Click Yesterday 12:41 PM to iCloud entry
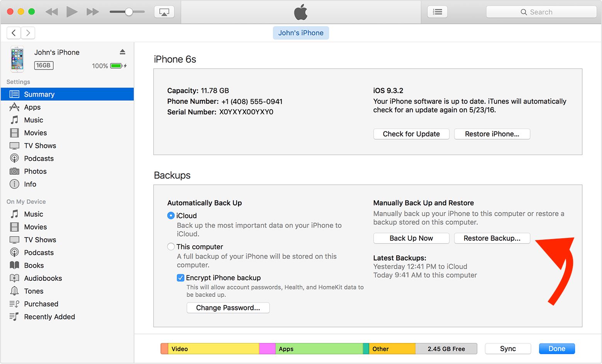Image resolution: width=602 pixels, height=364 pixels. coord(420,266)
